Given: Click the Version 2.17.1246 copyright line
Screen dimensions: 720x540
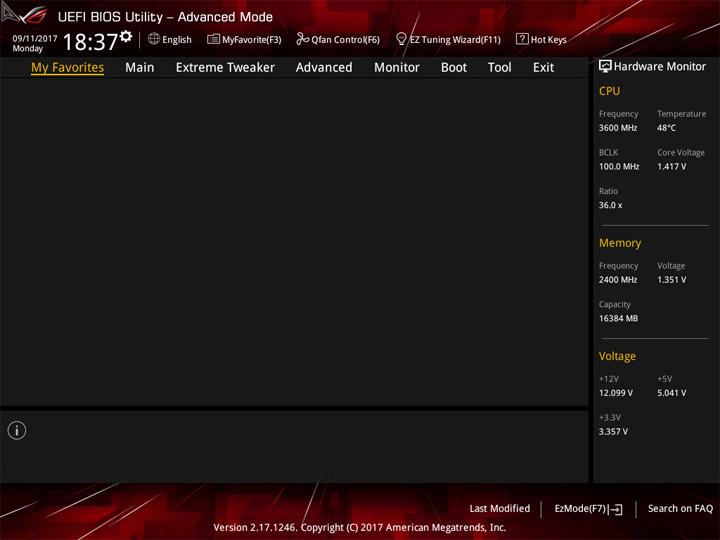Looking at the screenshot, I should 360,528.
